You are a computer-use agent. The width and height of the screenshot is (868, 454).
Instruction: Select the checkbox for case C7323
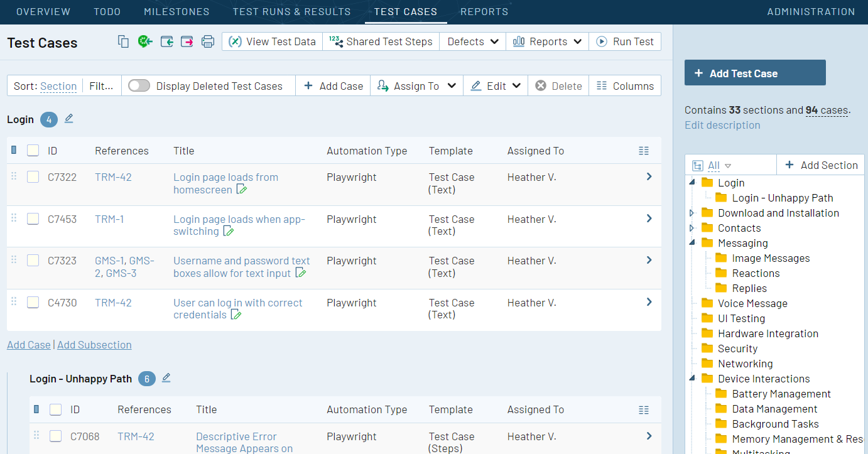click(x=33, y=260)
